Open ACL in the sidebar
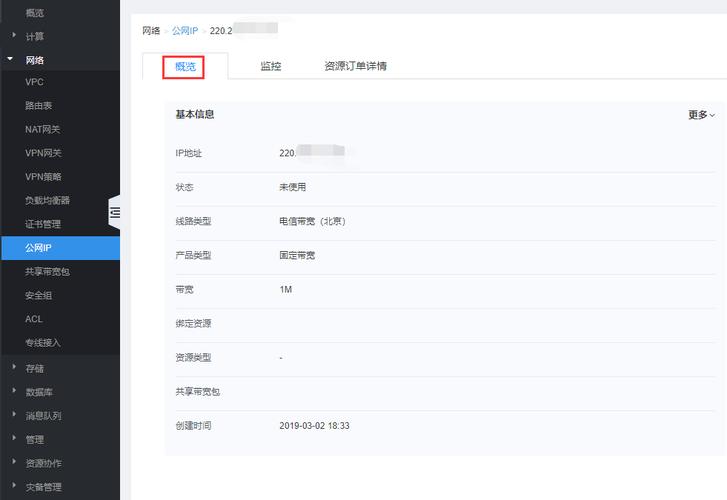The width and height of the screenshot is (727, 500). tap(34, 319)
